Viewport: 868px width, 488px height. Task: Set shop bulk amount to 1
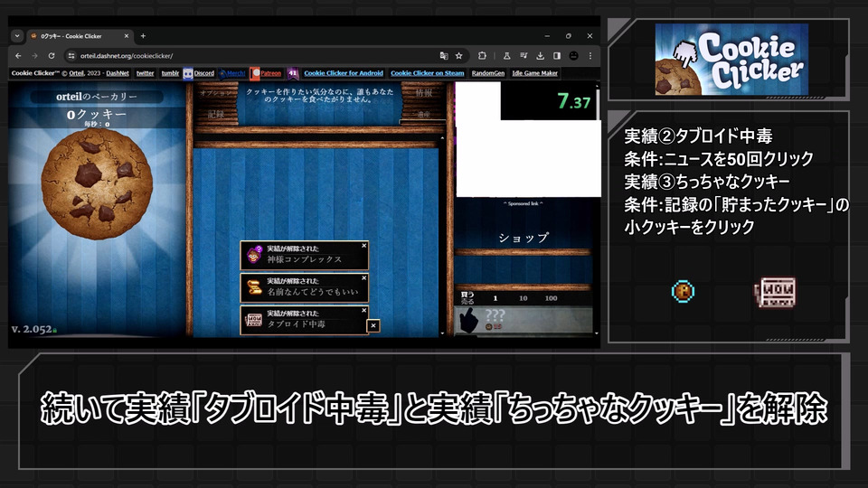coord(495,298)
